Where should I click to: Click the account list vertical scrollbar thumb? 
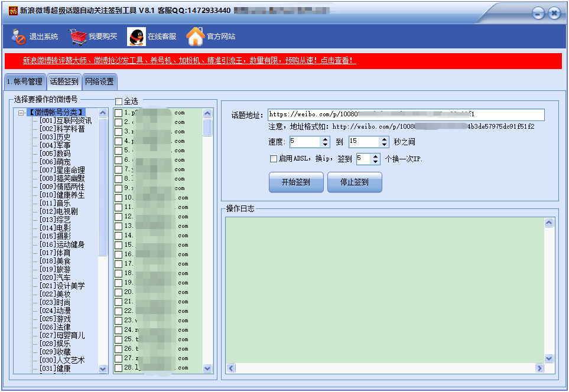pos(207,128)
